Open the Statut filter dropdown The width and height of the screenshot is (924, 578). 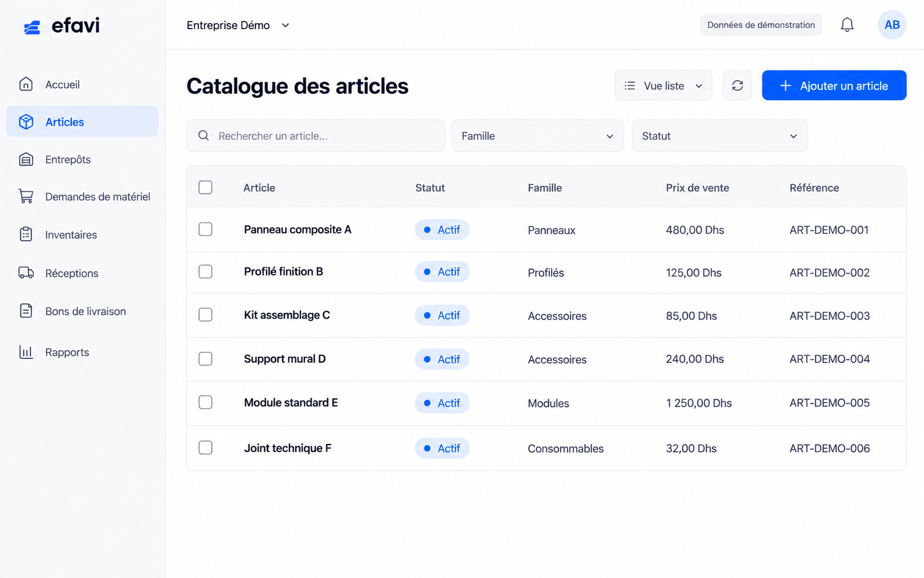click(x=720, y=136)
